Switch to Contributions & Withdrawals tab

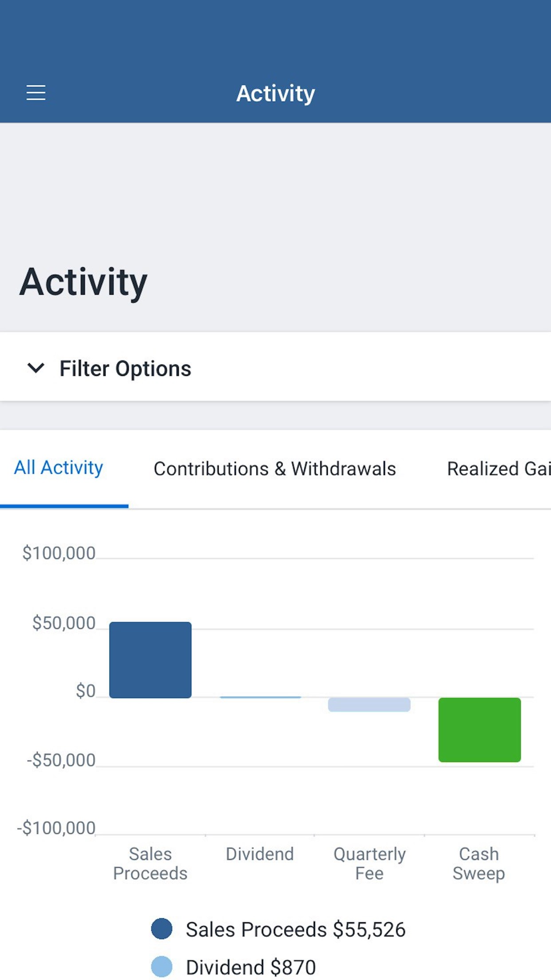[x=274, y=469]
